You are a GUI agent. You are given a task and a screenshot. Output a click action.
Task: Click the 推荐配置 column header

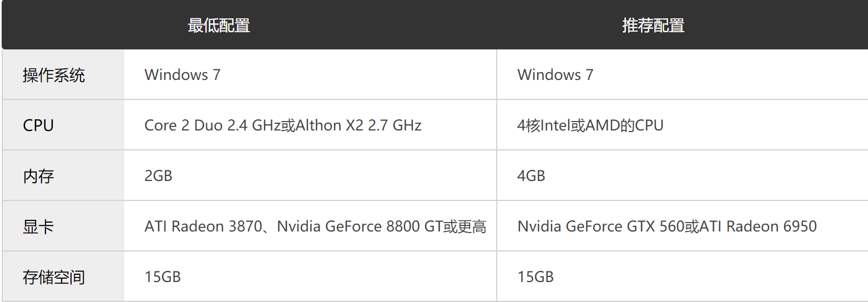653,26
